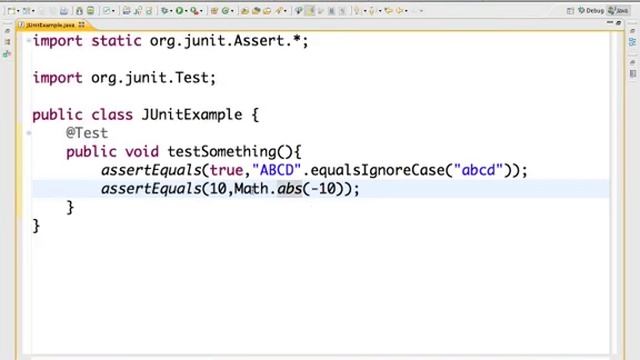Click the highlighted abs method call

click(x=289, y=189)
